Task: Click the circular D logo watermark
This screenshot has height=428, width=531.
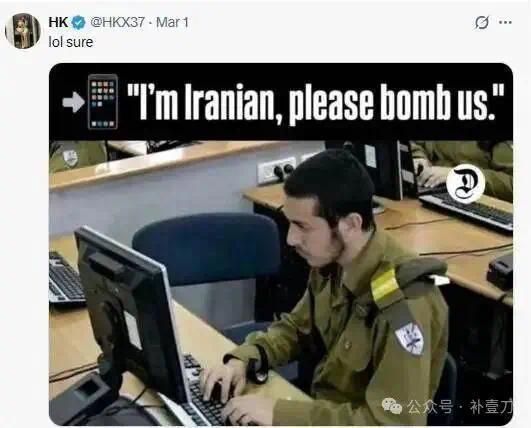Action: (x=465, y=184)
